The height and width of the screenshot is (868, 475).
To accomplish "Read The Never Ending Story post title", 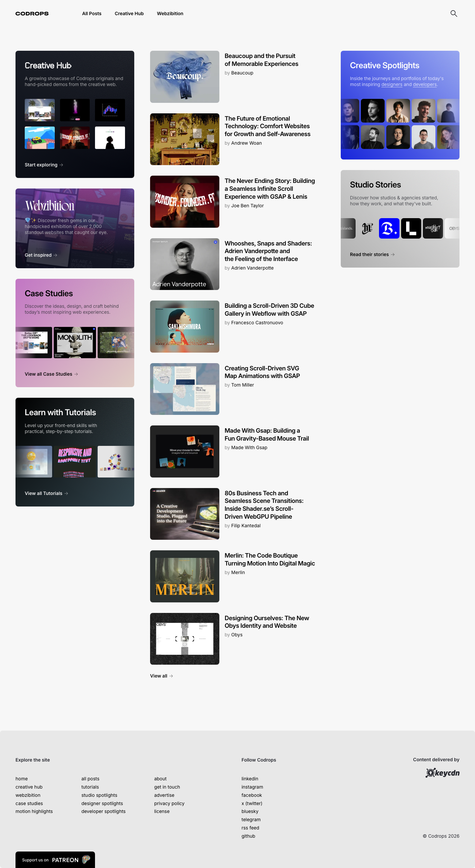I will point(270,189).
